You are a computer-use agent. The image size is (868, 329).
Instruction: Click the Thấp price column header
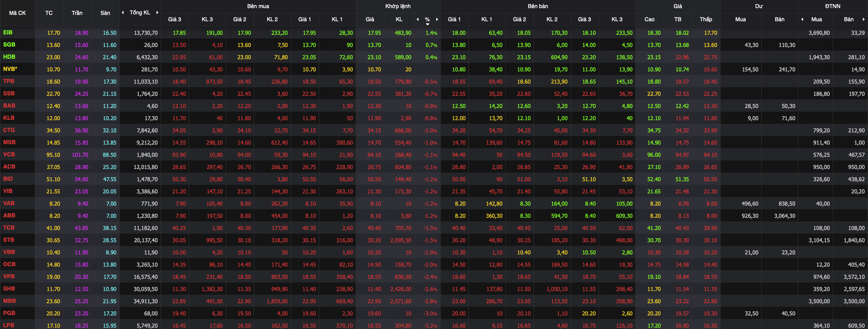(x=706, y=19)
